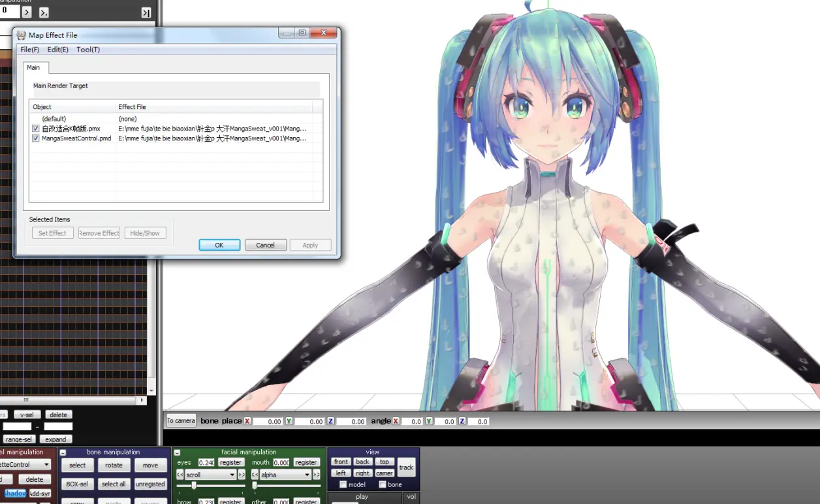
Task: Select the Main tab in Map Effect File
Action: coord(33,67)
